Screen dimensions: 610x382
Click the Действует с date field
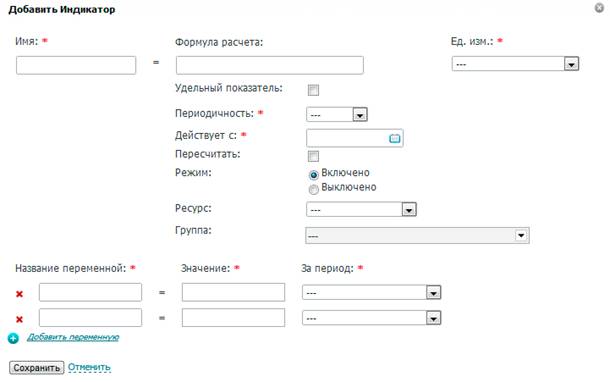(x=354, y=138)
